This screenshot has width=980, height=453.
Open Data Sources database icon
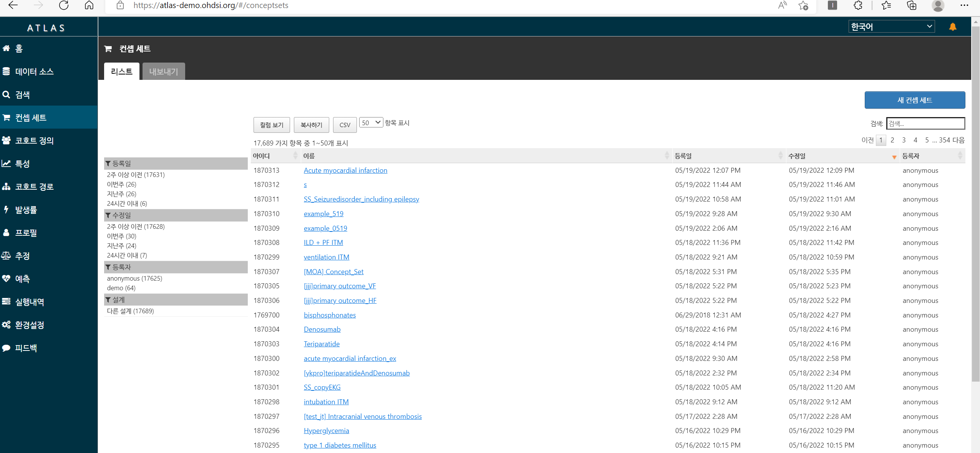click(6, 71)
